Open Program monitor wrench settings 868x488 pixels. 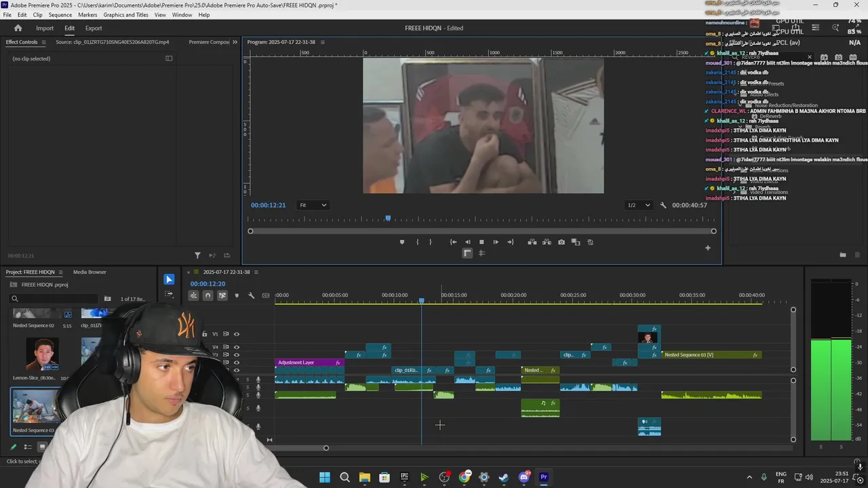tap(663, 205)
